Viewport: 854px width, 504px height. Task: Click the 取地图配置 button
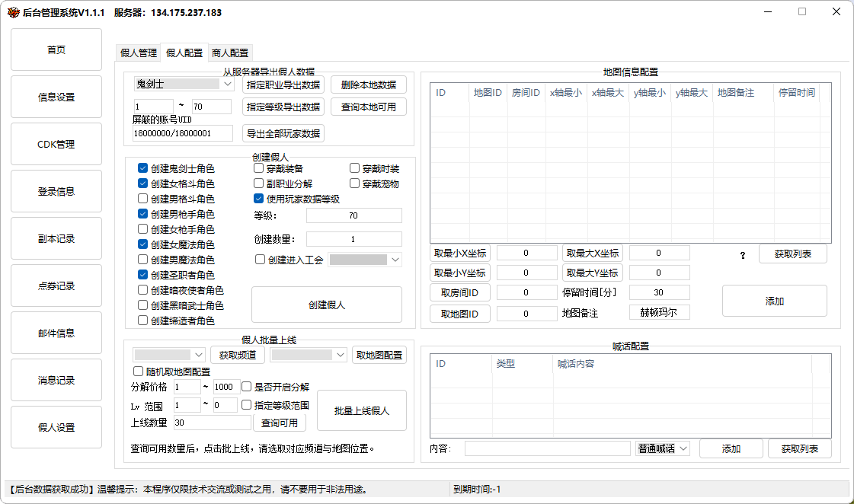379,355
